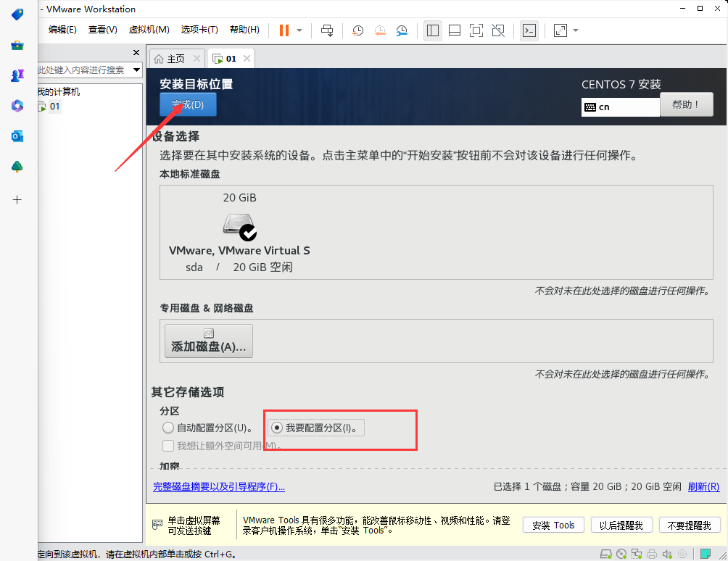
Task: Click the 安装 Tools button
Action: point(553,525)
